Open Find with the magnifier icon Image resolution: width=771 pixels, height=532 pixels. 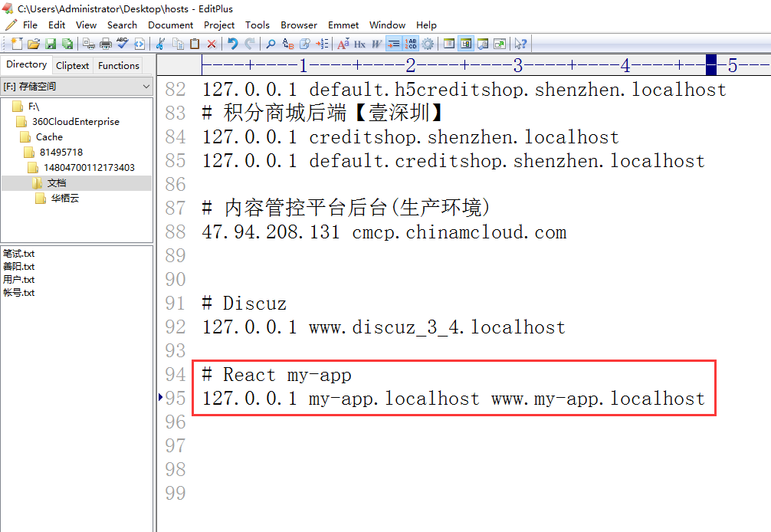point(271,44)
